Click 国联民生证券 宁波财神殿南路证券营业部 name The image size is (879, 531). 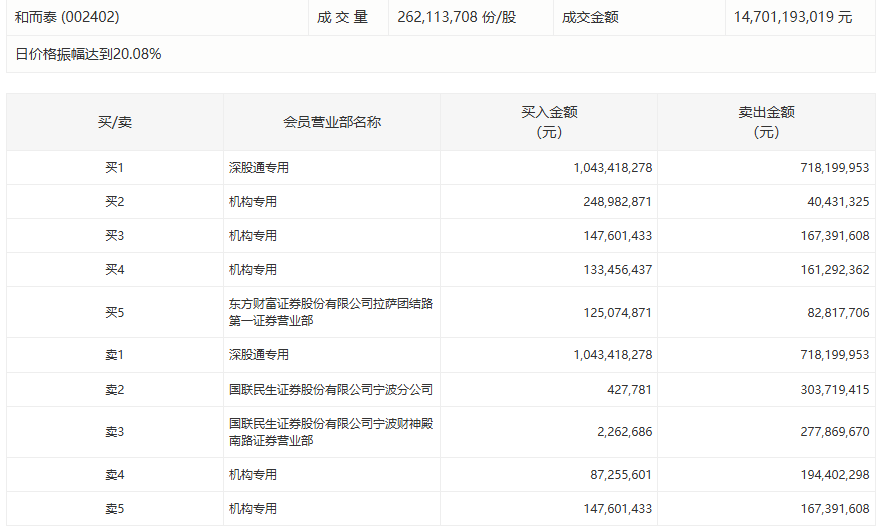tap(331, 432)
